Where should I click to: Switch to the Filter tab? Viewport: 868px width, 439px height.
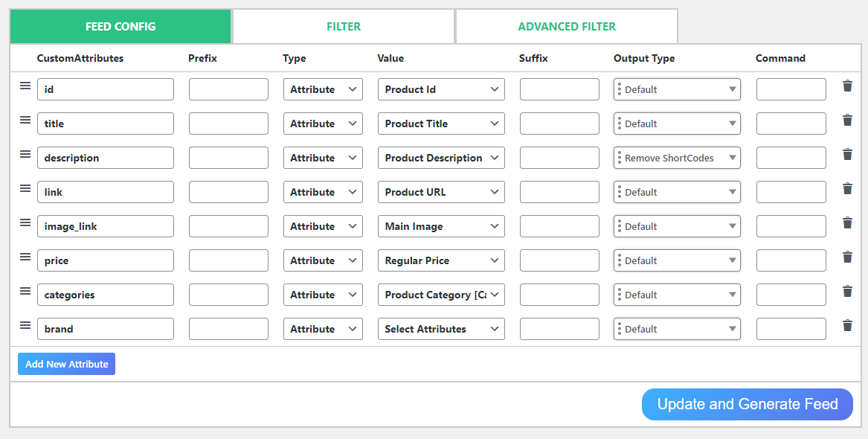point(344,27)
